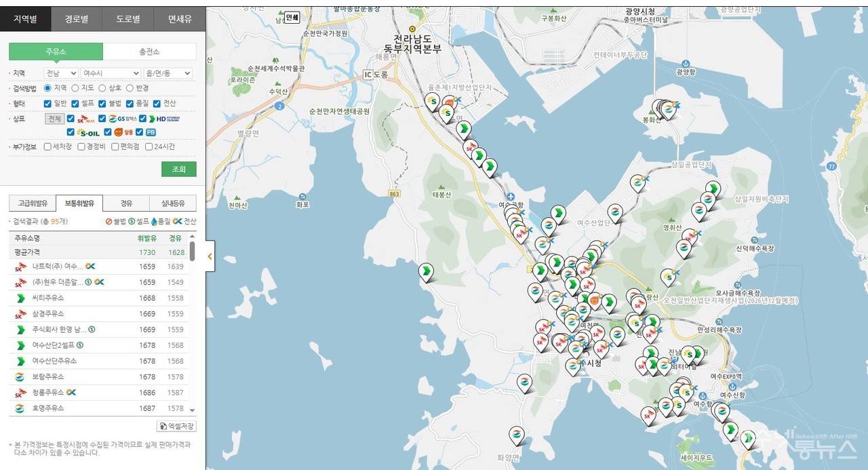
Task: Click SK icon beside 삼경주유소 in list
Action: click(x=20, y=314)
